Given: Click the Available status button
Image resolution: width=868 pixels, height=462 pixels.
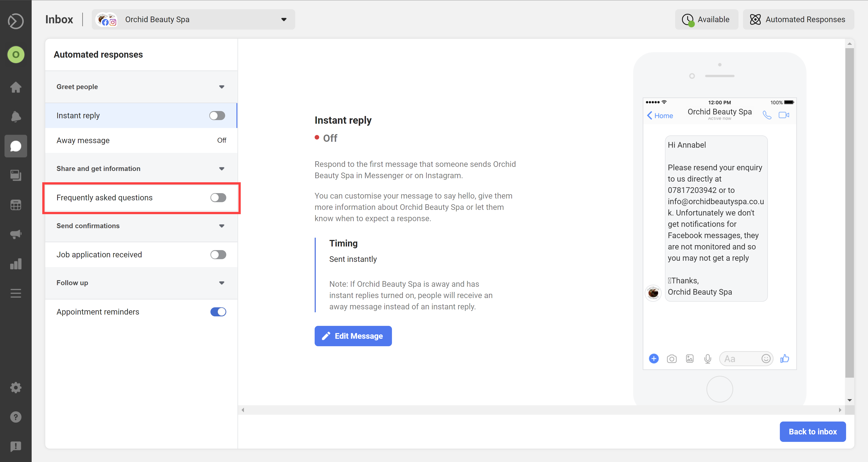Looking at the screenshot, I should [x=707, y=19].
